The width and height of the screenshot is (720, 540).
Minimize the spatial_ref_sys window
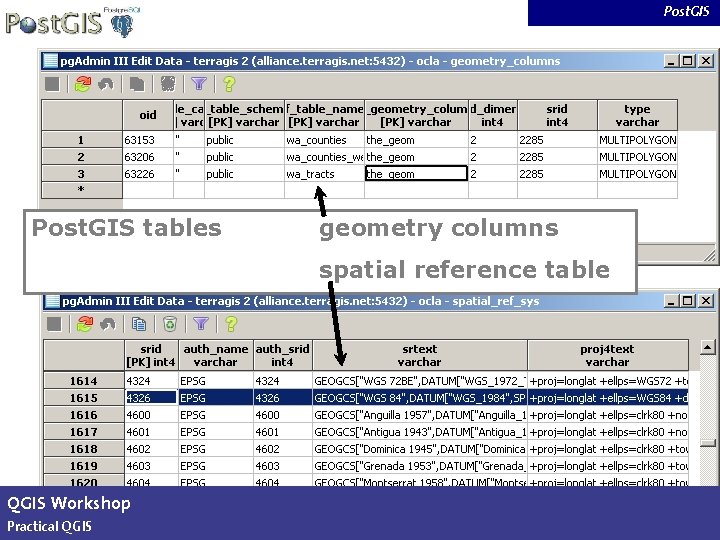(x=671, y=301)
